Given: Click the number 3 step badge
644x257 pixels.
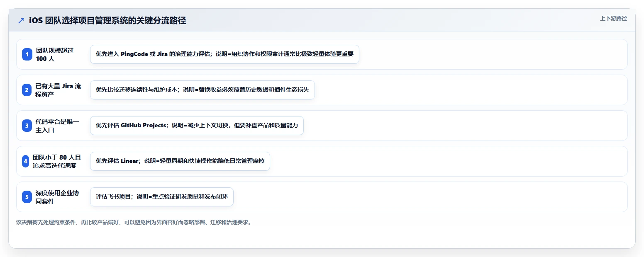Looking at the screenshot, I should point(27,126).
